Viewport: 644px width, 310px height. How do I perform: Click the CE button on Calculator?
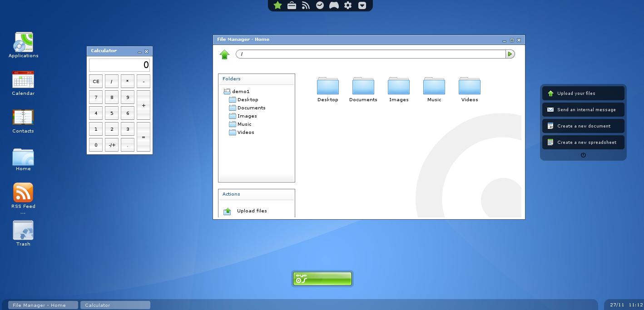[96, 82]
